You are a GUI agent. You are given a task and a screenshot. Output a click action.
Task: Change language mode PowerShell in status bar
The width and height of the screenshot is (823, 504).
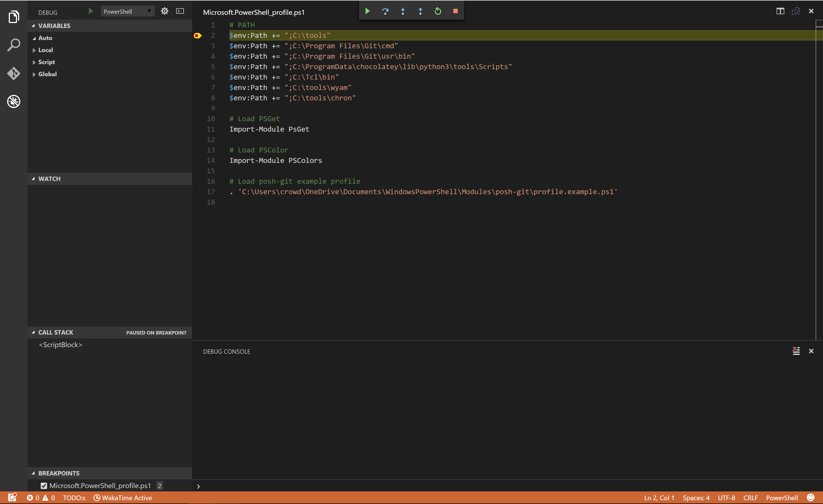point(782,498)
